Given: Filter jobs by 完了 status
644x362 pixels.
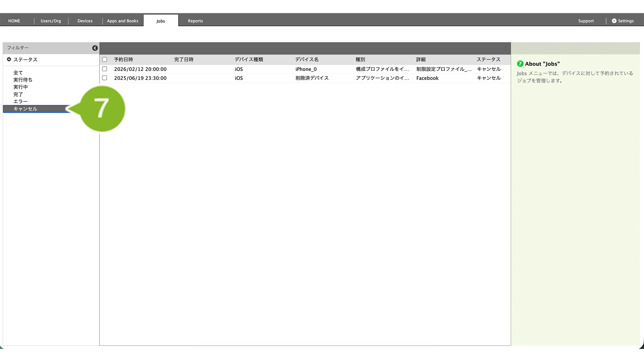Looking at the screenshot, I should [x=18, y=94].
